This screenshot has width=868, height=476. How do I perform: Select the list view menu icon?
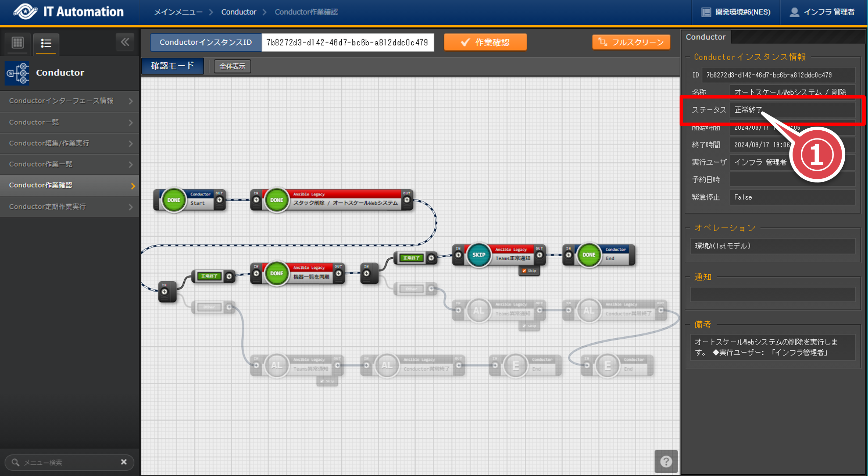coord(46,43)
